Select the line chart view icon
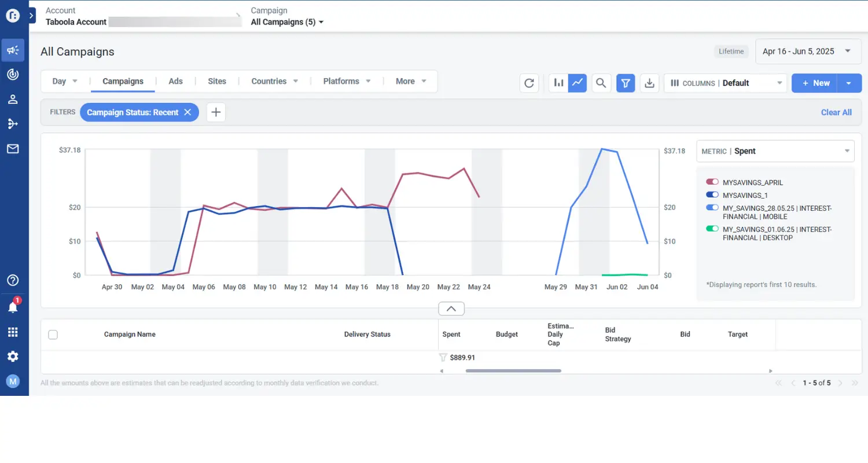Screen dimensions: 868x463 578,83
